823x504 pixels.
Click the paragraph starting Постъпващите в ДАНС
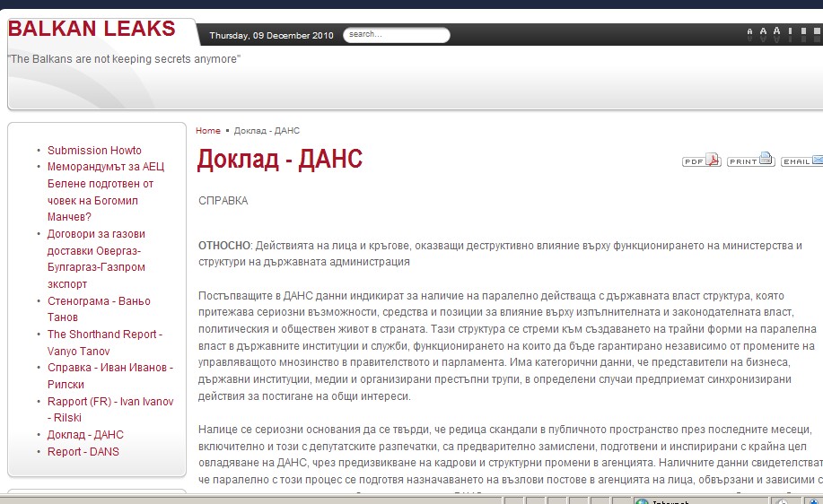pos(507,345)
